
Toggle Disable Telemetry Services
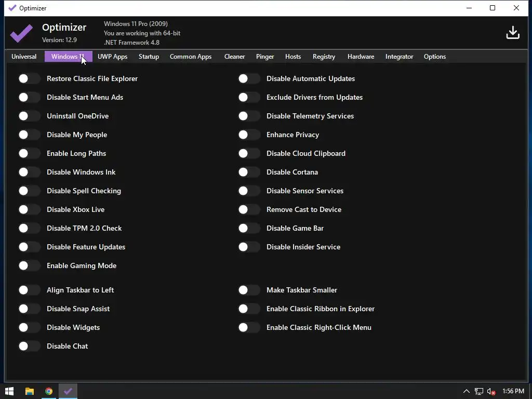(249, 116)
